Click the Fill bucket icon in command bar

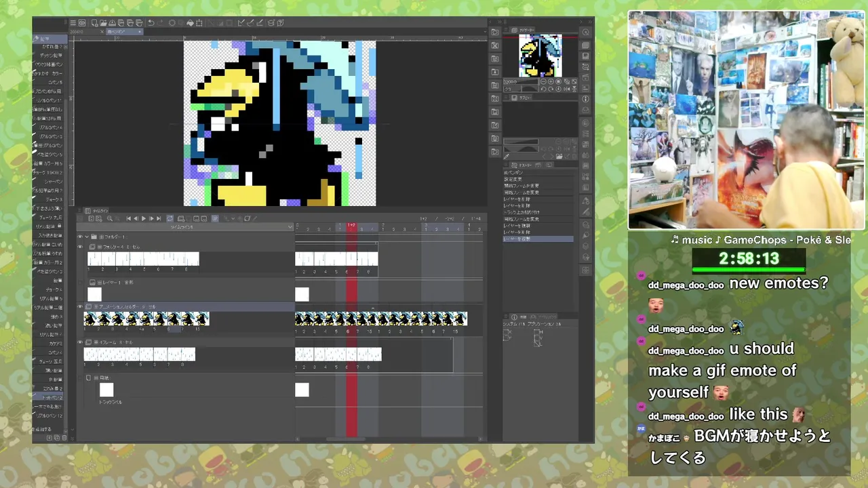coord(190,23)
